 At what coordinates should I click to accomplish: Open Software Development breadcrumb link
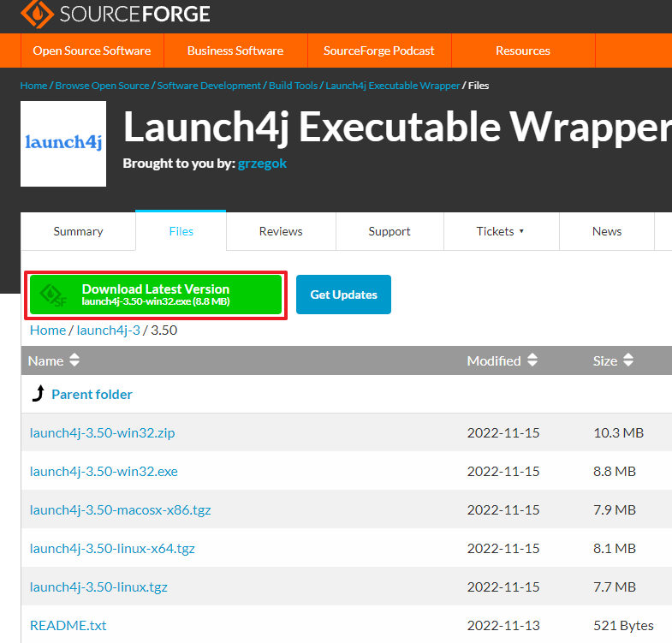pyautogui.click(x=209, y=86)
